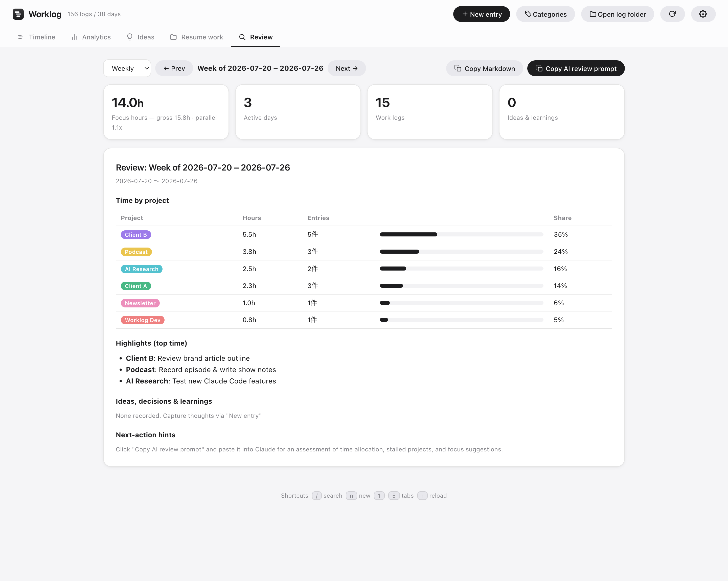Click highlight 'Record episode & write show notes'

click(217, 370)
